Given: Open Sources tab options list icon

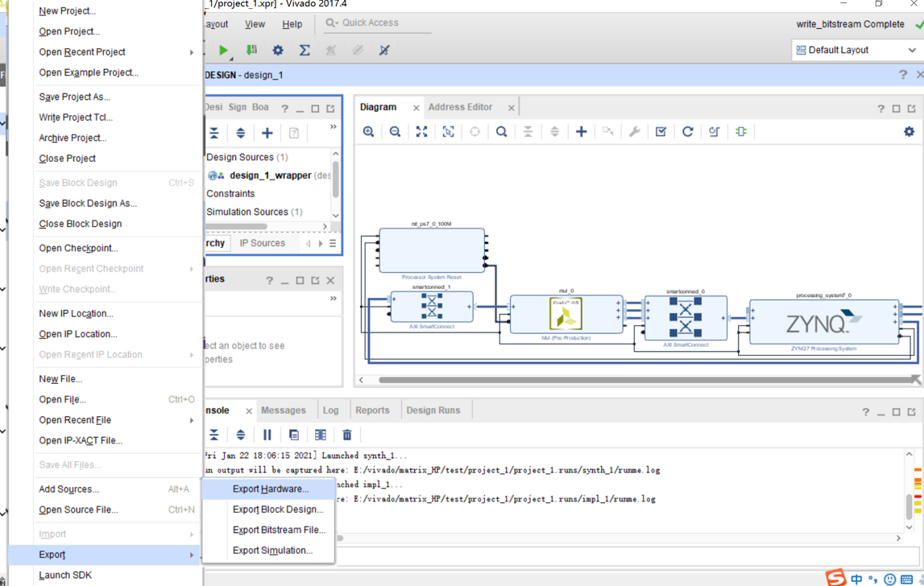Looking at the screenshot, I should pos(333,243).
